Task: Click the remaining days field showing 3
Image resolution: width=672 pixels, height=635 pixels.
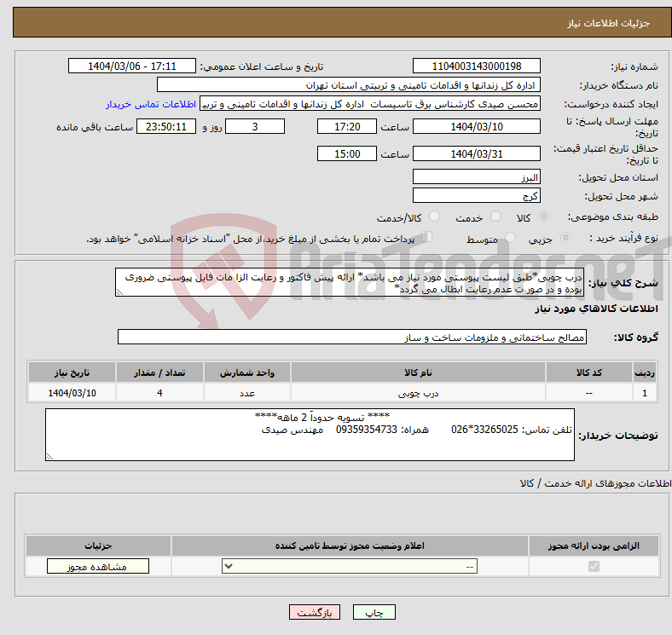Action: pos(255,126)
